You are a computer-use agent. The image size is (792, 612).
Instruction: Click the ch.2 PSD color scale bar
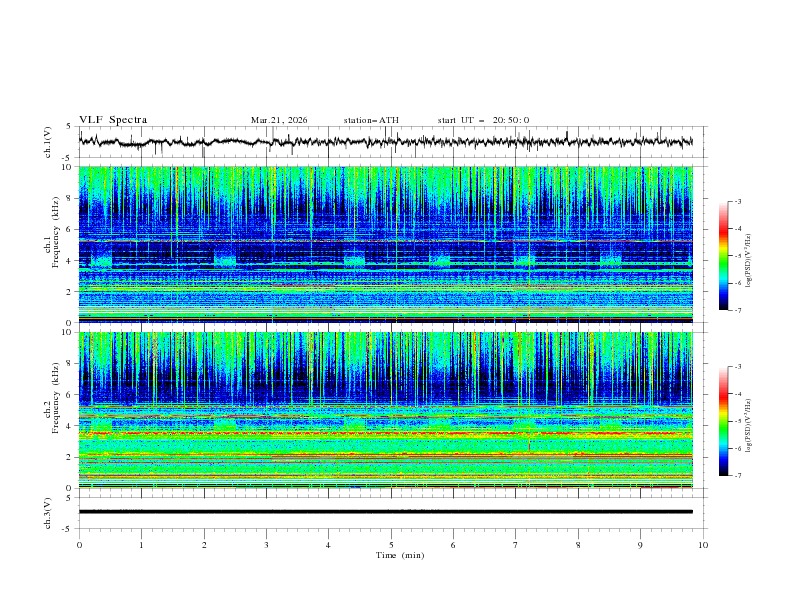[724, 421]
